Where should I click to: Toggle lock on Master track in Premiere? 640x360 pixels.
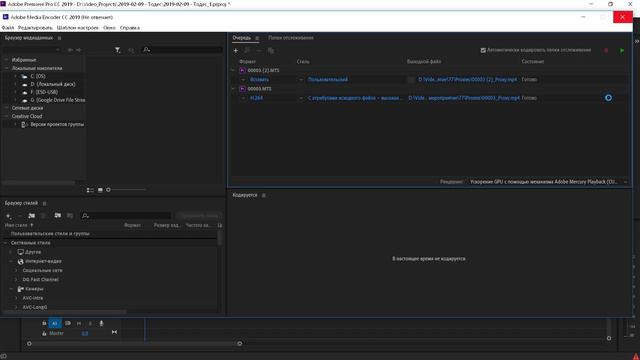click(44, 333)
